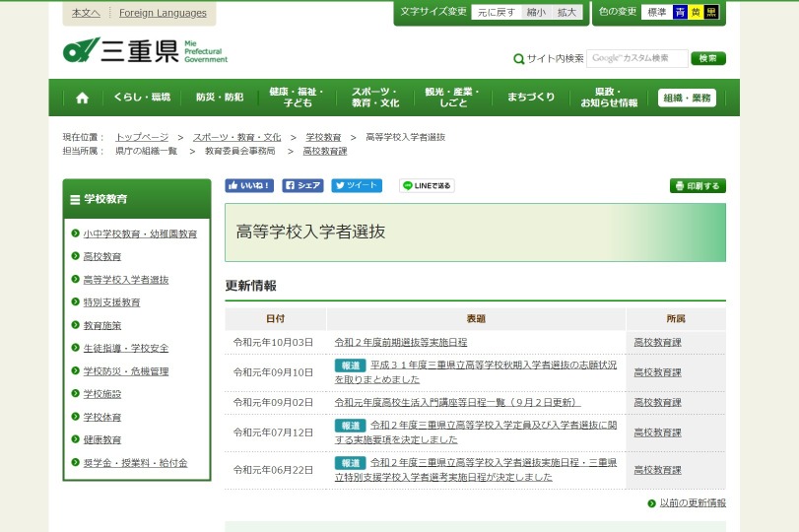Send page with LINE button
Viewport: 799px width, 532px height.
pos(427,185)
